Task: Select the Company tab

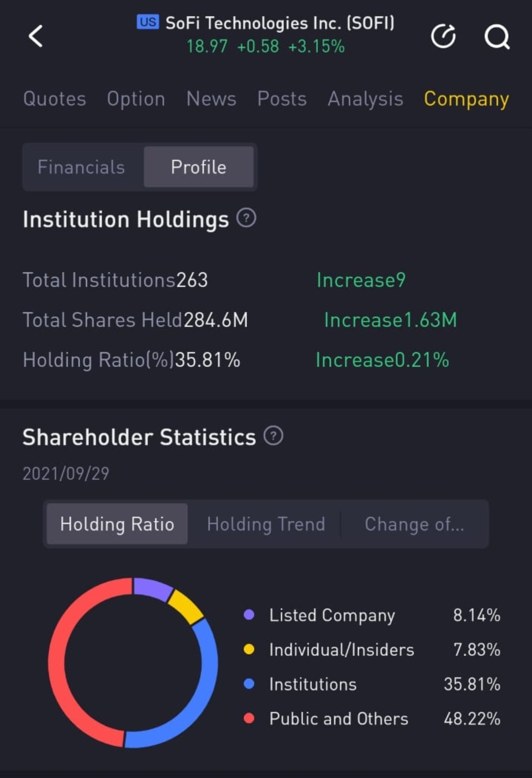Action: (x=466, y=99)
